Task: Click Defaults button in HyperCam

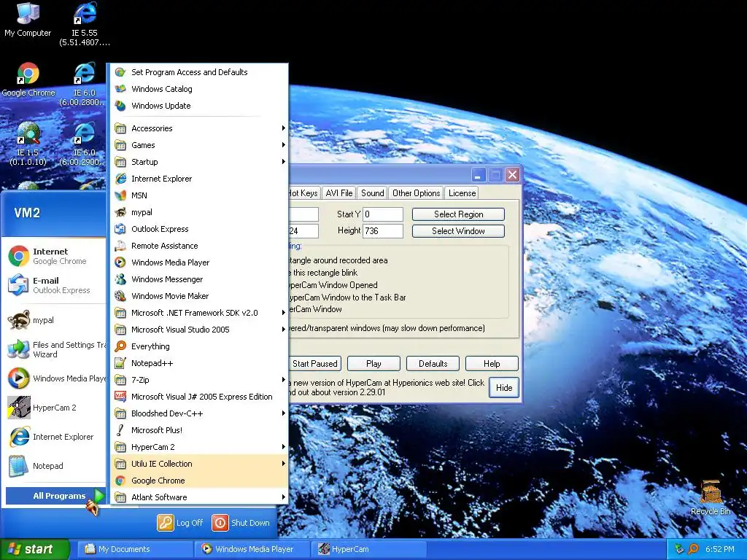Action: tap(433, 363)
